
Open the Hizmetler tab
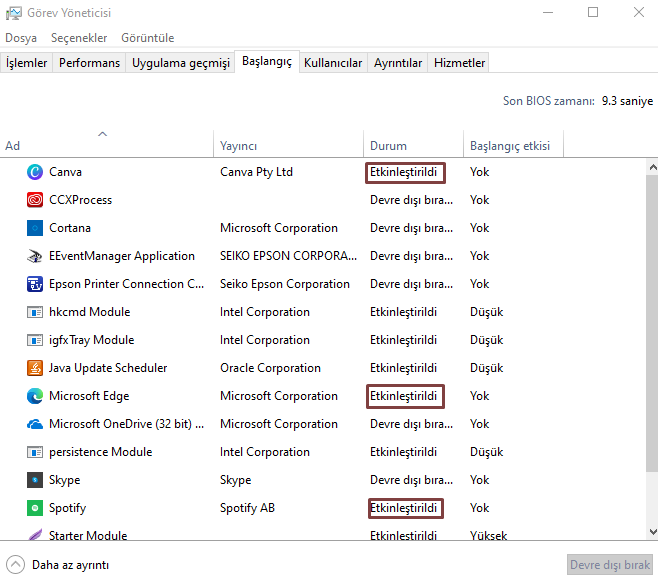pos(459,63)
